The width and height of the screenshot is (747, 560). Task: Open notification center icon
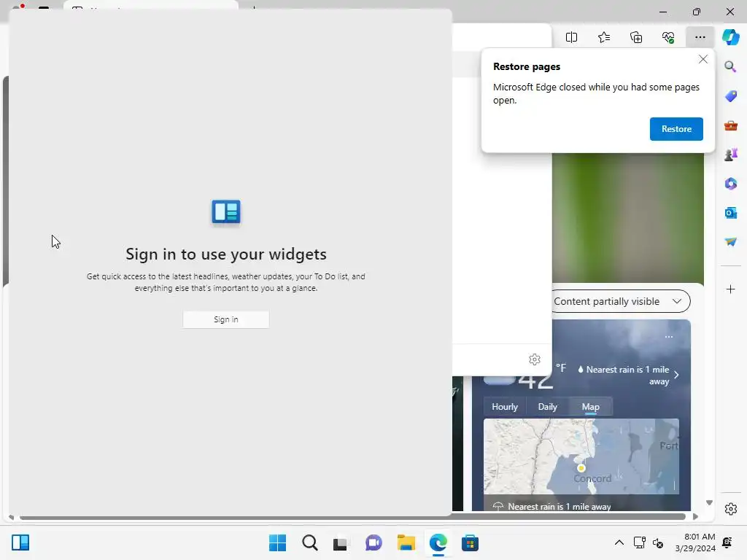coord(727,542)
